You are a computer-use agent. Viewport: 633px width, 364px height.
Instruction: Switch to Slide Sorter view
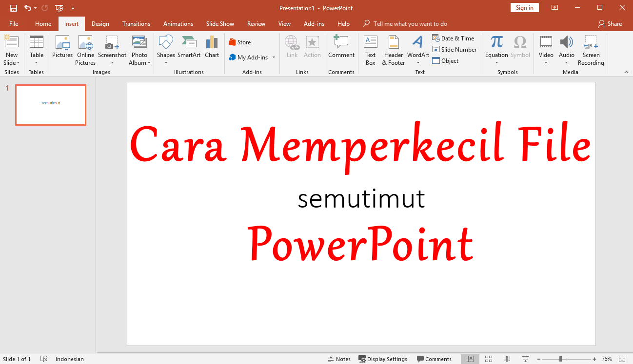[489, 359]
